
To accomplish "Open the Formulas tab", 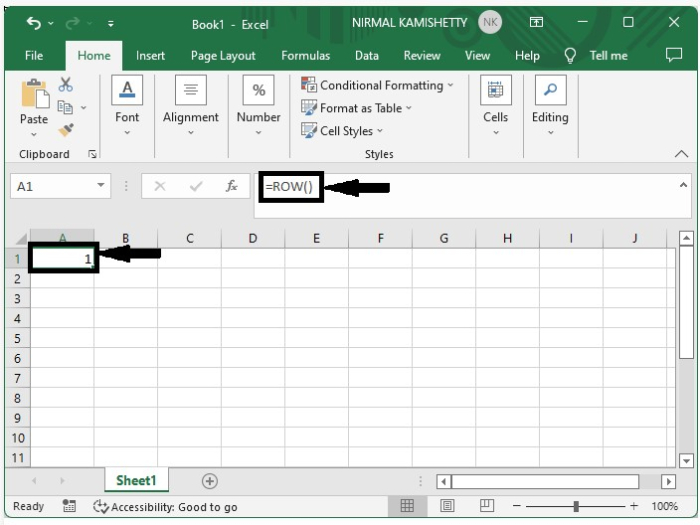I will coord(305,55).
